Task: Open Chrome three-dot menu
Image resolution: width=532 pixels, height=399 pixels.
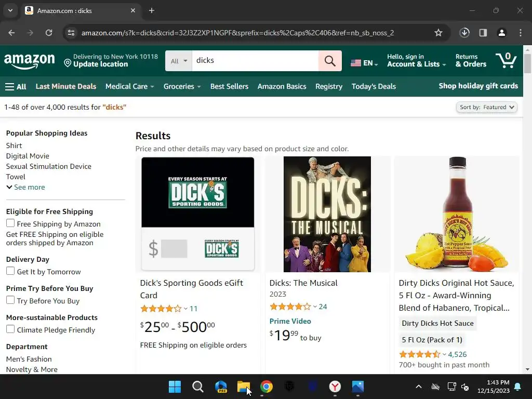Action: click(521, 33)
